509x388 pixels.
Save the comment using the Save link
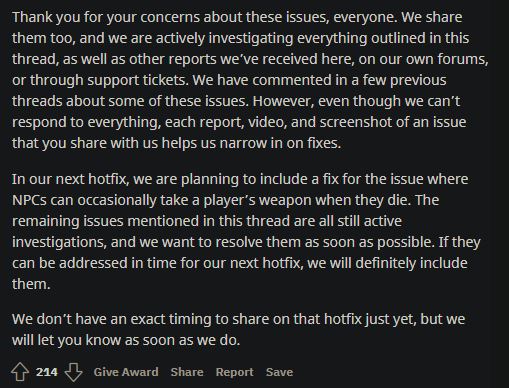pos(279,372)
